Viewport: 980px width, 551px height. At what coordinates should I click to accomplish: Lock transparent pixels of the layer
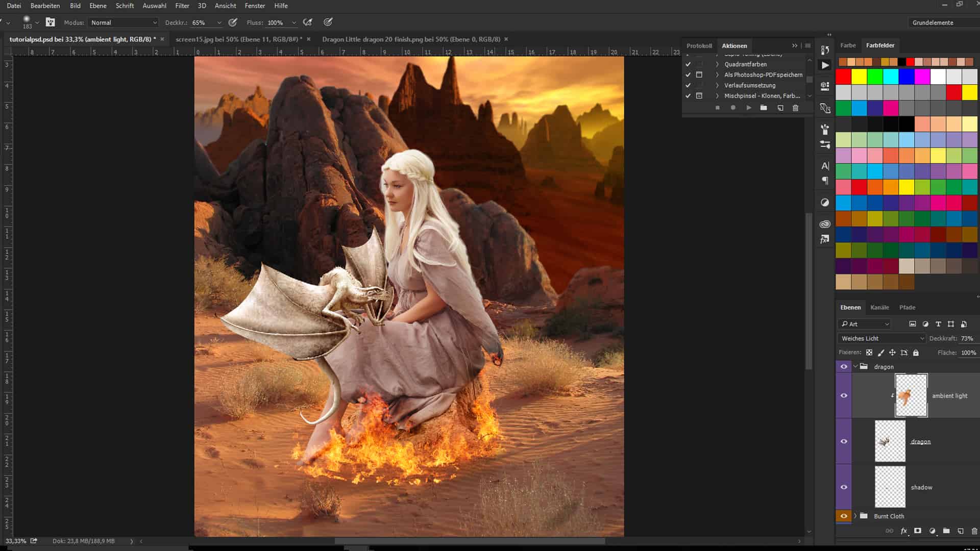[x=869, y=353]
